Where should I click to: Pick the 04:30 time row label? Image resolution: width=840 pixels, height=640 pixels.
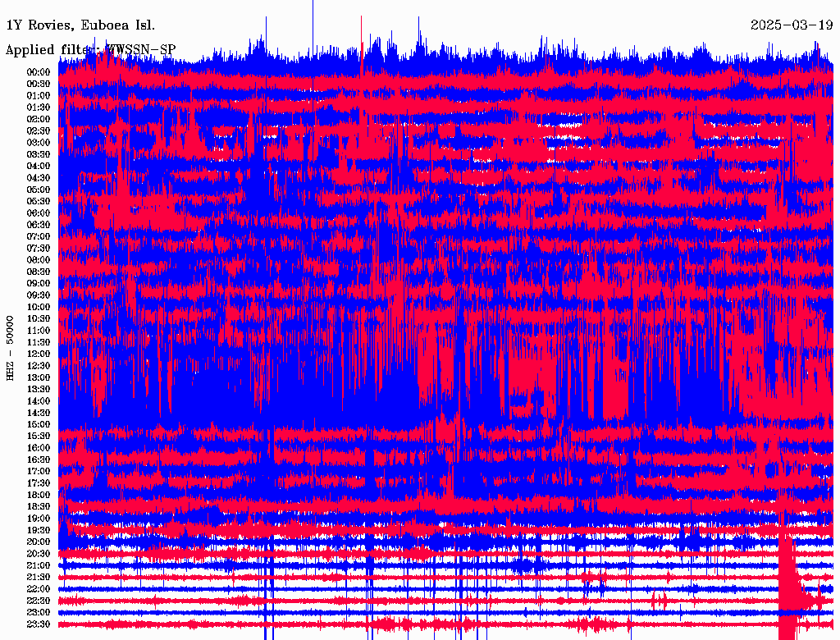point(39,178)
